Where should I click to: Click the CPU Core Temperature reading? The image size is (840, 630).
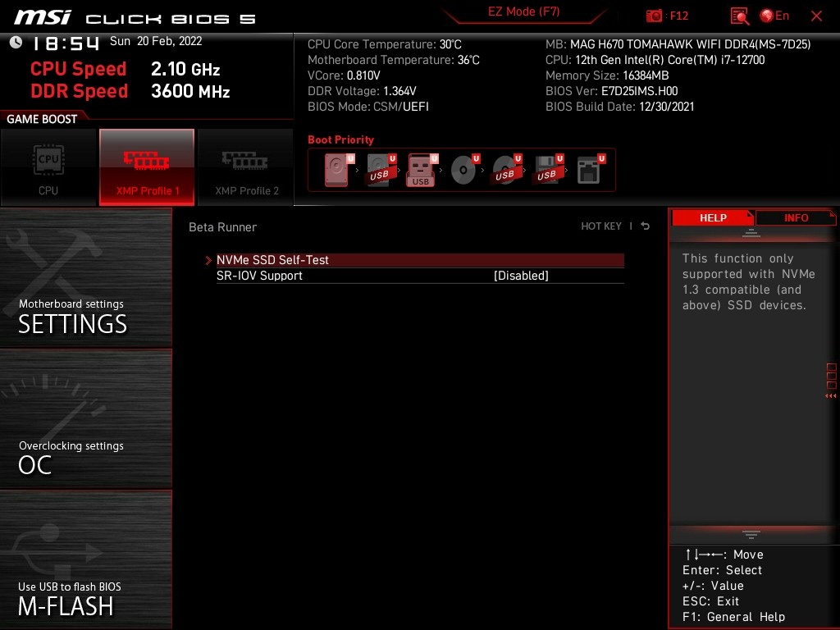coord(384,44)
